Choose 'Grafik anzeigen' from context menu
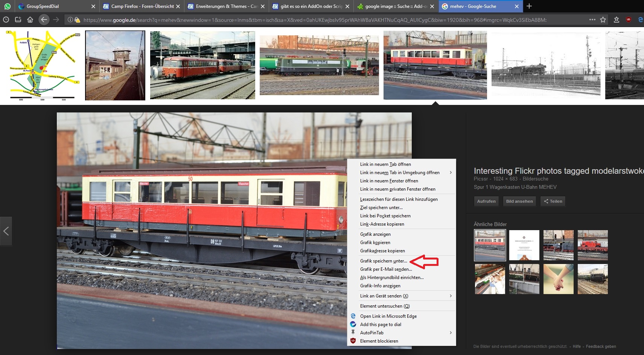 point(402,234)
